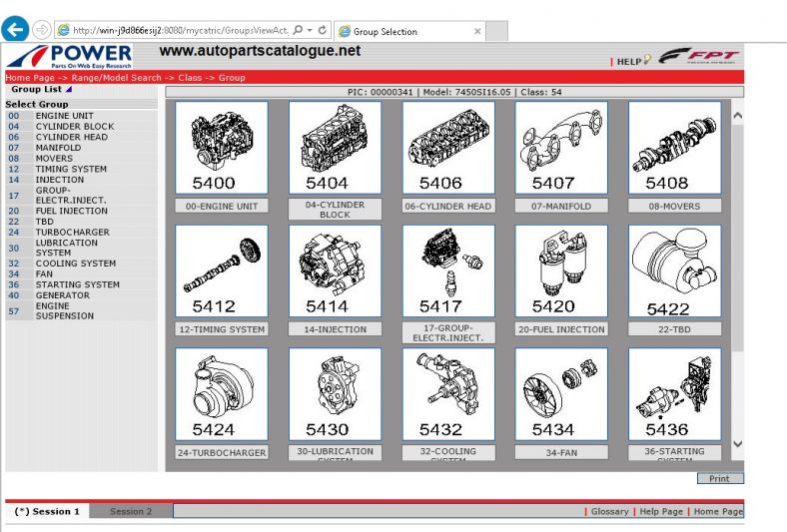Click the browser back arrow button
Image resolution: width=787 pixels, height=532 pixels.
coord(15,30)
